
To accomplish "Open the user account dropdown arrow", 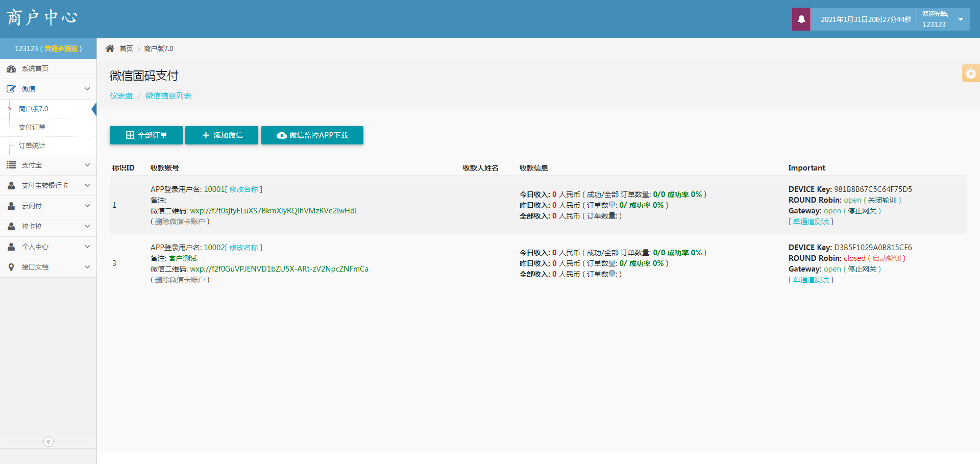I will pyautogui.click(x=961, y=19).
